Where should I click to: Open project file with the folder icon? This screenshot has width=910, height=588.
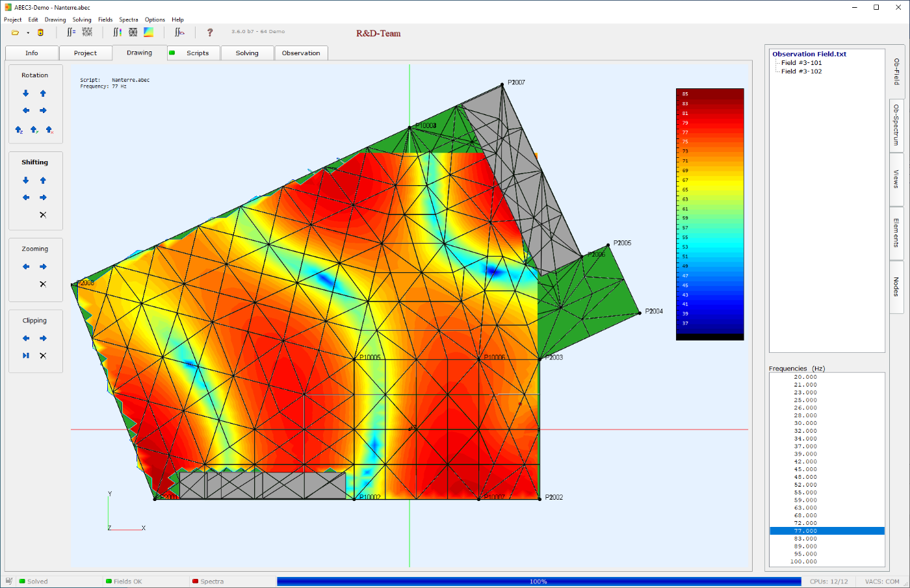click(x=15, y=32)
